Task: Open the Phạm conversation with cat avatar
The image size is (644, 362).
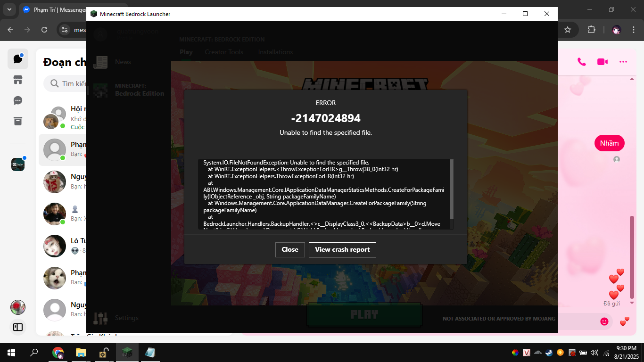Action: coord(63,278)
